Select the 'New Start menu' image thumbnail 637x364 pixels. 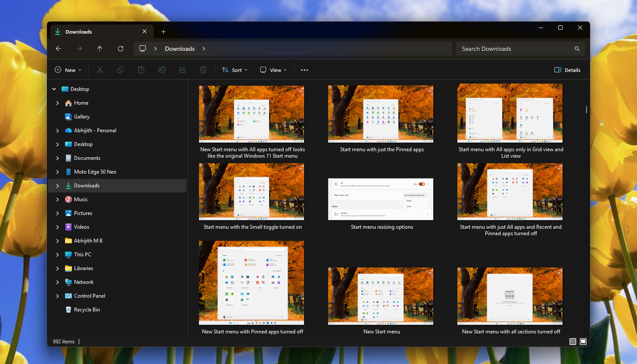381,296
